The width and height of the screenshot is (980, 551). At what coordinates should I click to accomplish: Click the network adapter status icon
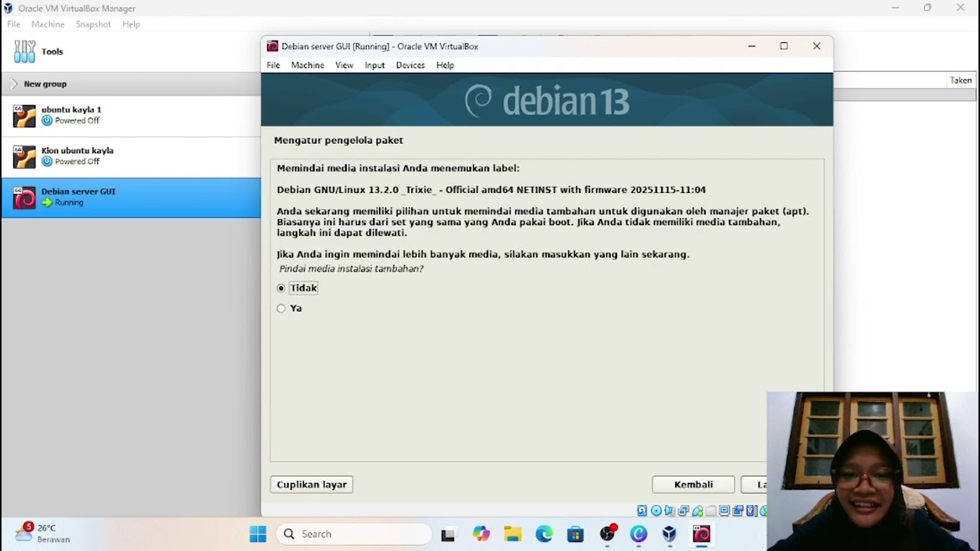684,510
